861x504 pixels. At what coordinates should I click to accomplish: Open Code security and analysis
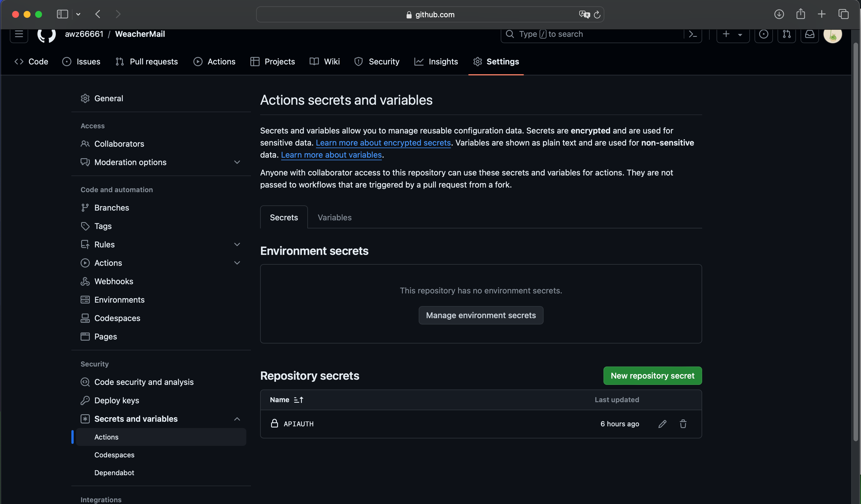[161, 382]
